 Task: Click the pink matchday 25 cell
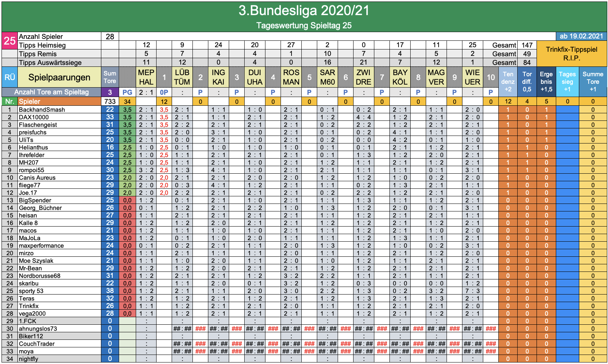pos(9,40)
